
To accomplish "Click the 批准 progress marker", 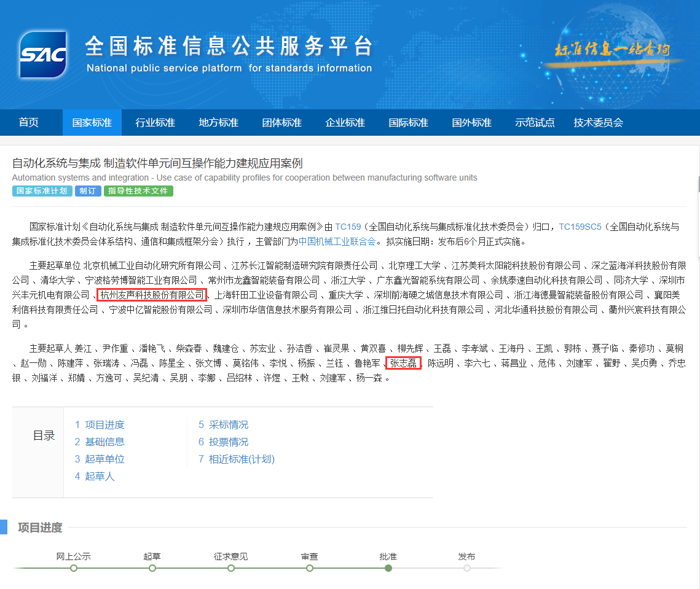I will click(388, 568).
